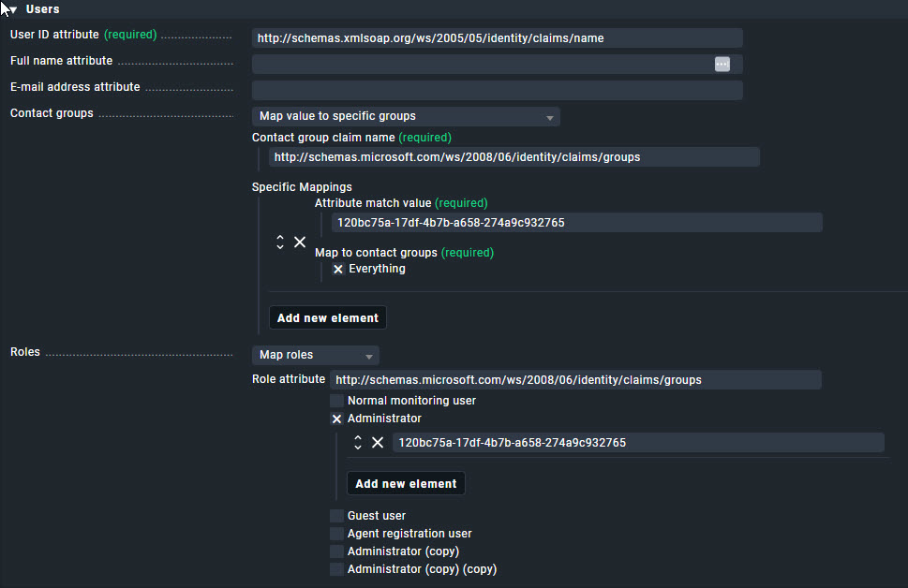This screenshot has width=908, height=588.
Task: Enable the Normal monitoring user role
Action: coord(336,400)
